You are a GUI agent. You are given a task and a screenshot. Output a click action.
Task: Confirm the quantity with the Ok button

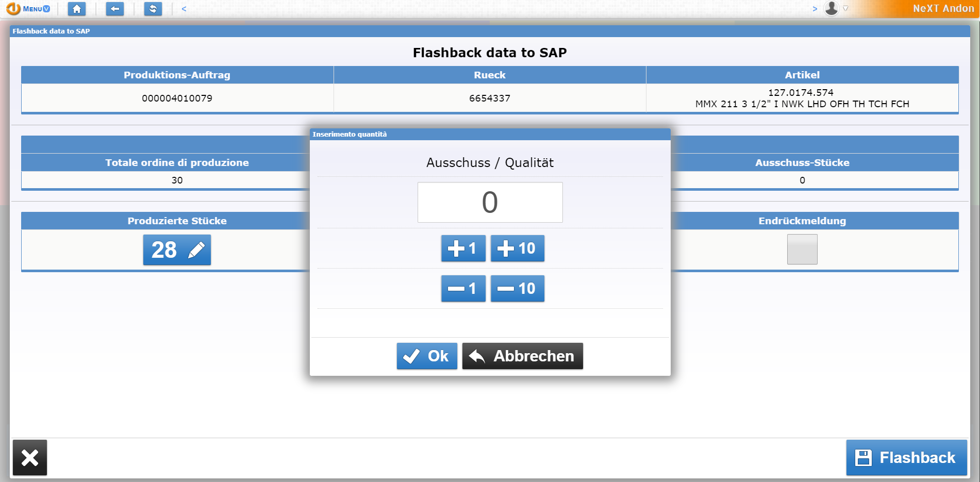click(x=427, y=356)
